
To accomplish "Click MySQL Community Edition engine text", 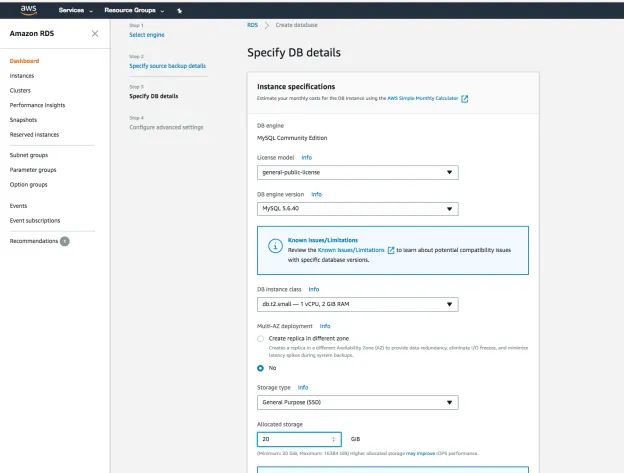I will (292, 138).
